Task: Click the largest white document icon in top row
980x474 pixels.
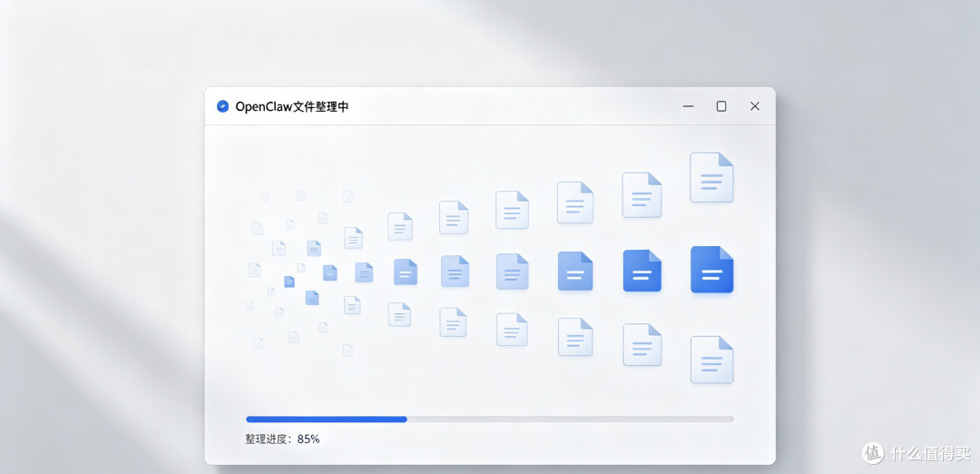Action: [x=712, y=178]
